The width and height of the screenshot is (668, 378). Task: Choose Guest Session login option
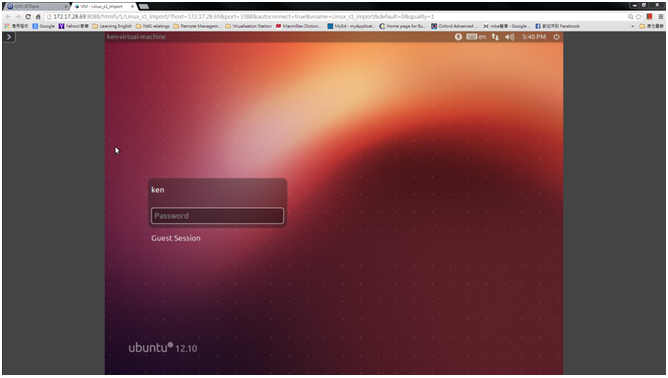pos(176,238)
